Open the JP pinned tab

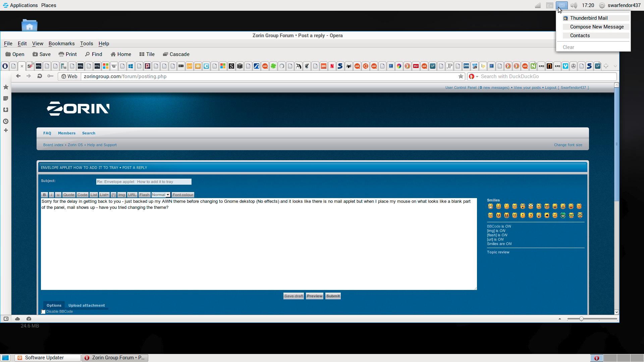(x=449, y=66)
